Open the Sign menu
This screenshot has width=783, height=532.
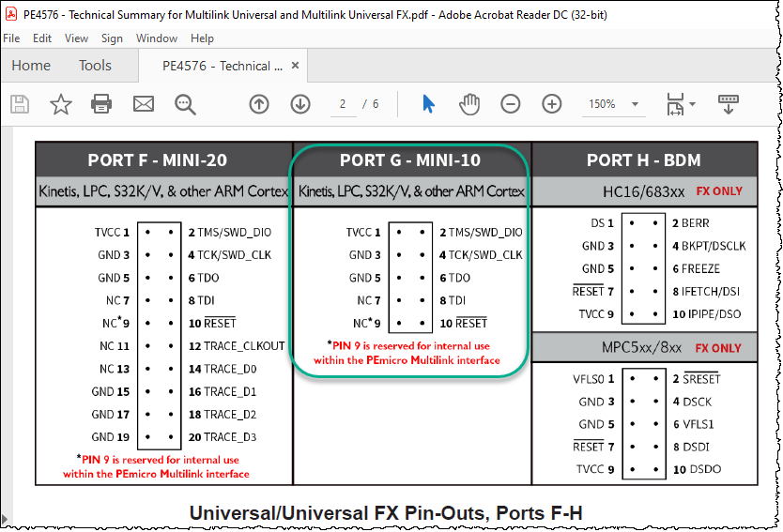coord(112,38)
